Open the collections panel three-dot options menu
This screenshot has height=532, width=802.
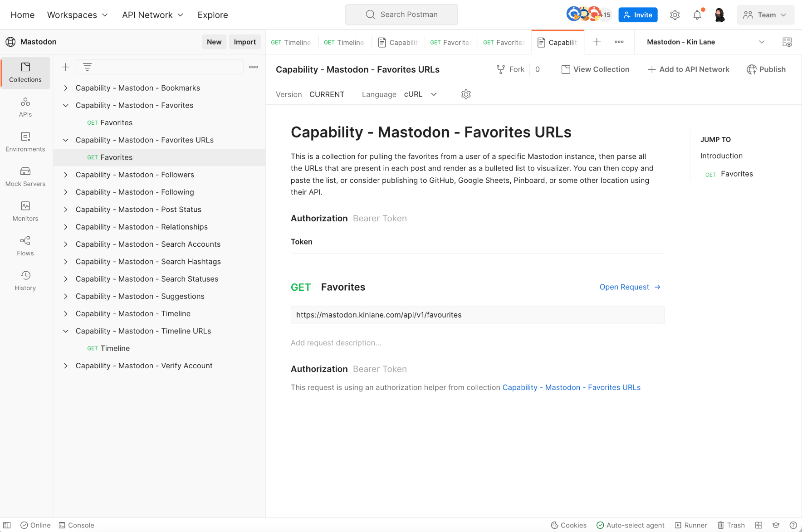254,67
